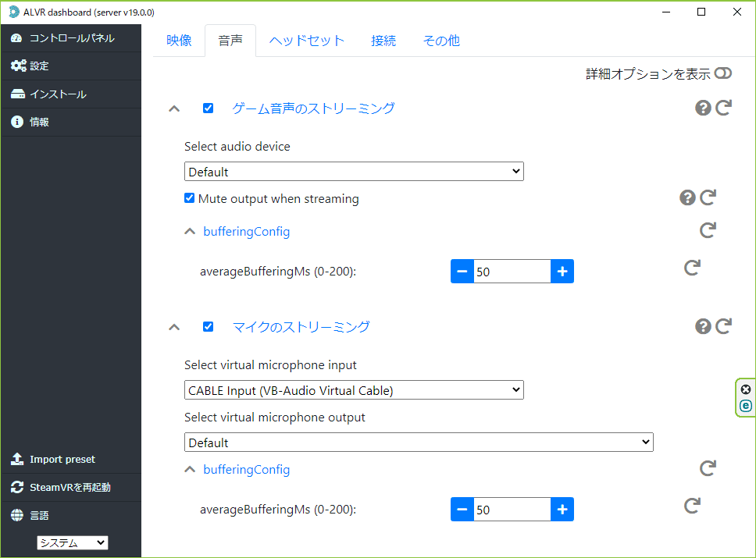Switch to the 接続 tab

click(383, 41)
